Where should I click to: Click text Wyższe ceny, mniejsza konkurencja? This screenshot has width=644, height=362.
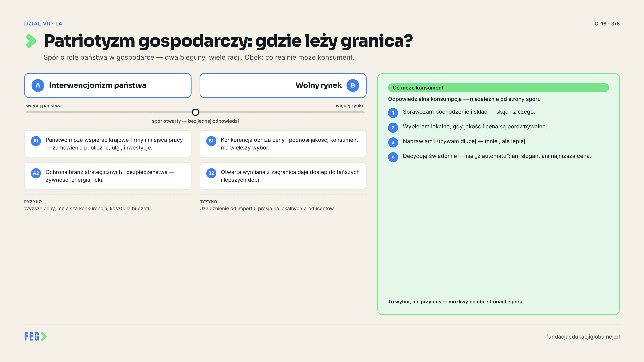point(88,209)
